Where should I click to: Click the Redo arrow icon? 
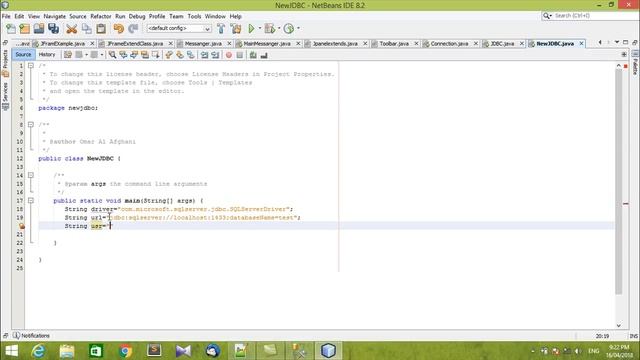click(x=133, y=29)
